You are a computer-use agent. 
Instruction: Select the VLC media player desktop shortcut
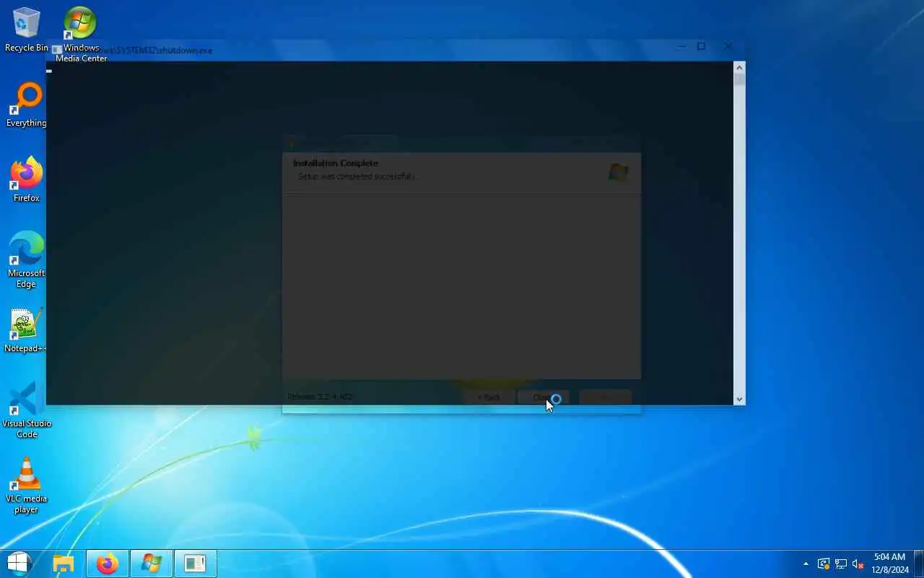(x=26, y=486)
